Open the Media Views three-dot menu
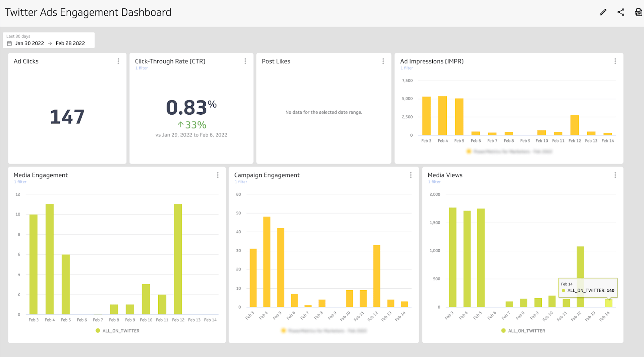644x357 pixels. click(x=615, y=175)
